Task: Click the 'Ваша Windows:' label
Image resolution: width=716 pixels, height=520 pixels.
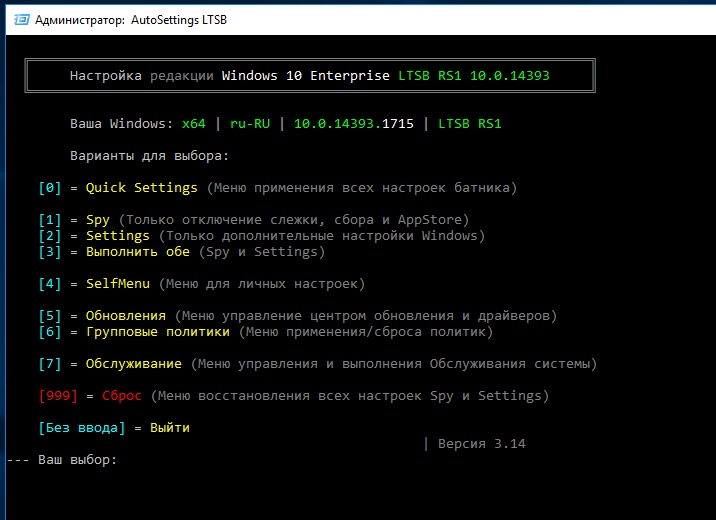Action: 121,124
